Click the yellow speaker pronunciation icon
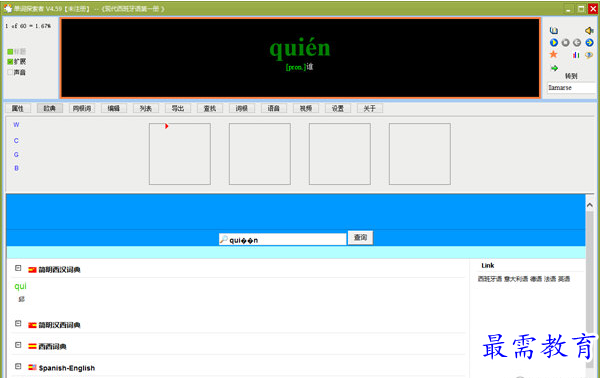Image resolution: width=604 pixels, height=378 pixels. [589, 30]
